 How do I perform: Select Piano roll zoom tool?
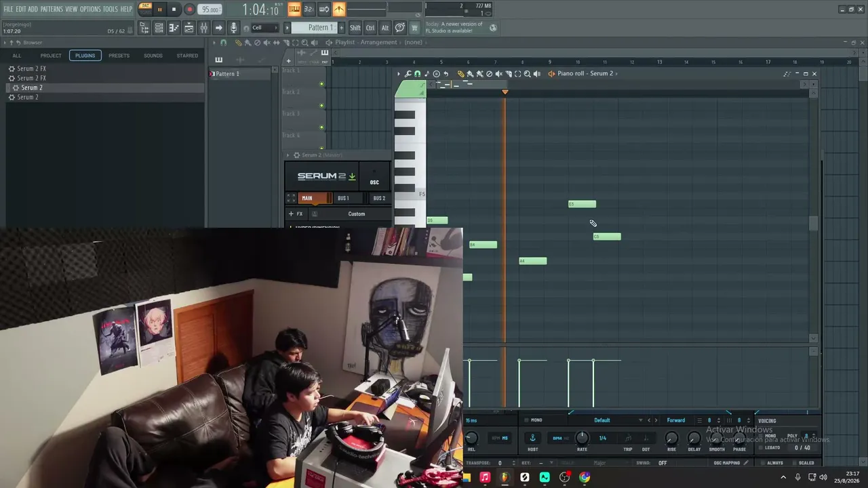coord(528,74)
